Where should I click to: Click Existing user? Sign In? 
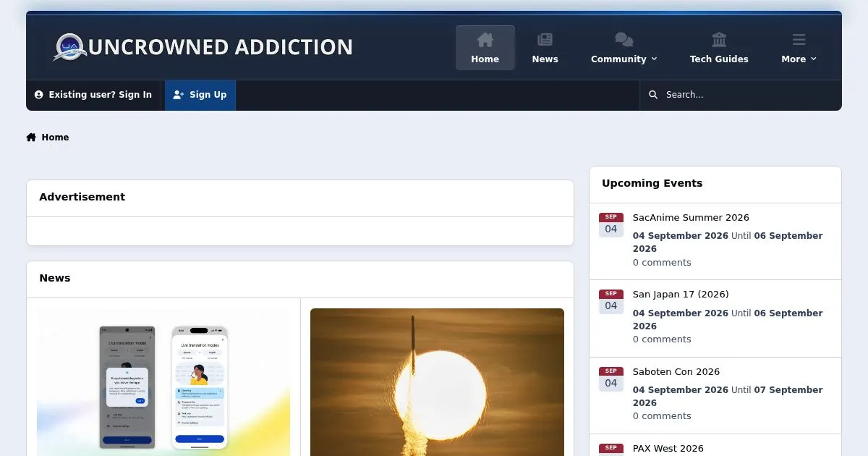pos(93,95)
